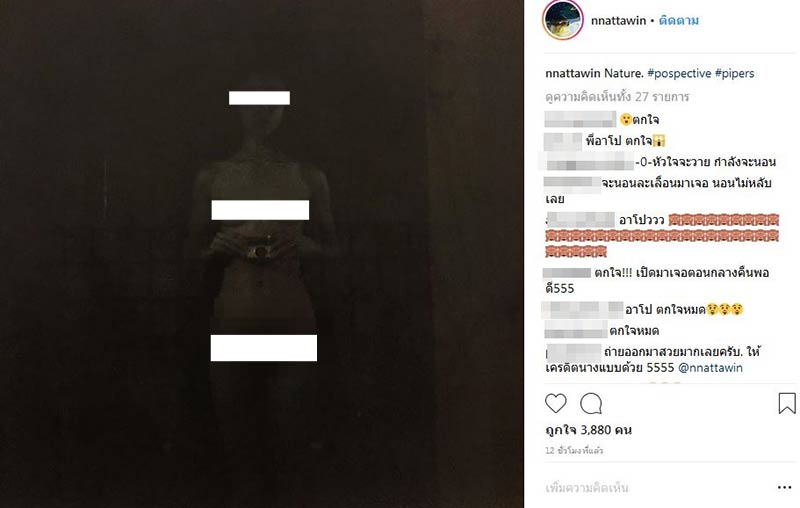Open the @nnattawin mention in comments
800x508 pixels.
pos(710,368)
